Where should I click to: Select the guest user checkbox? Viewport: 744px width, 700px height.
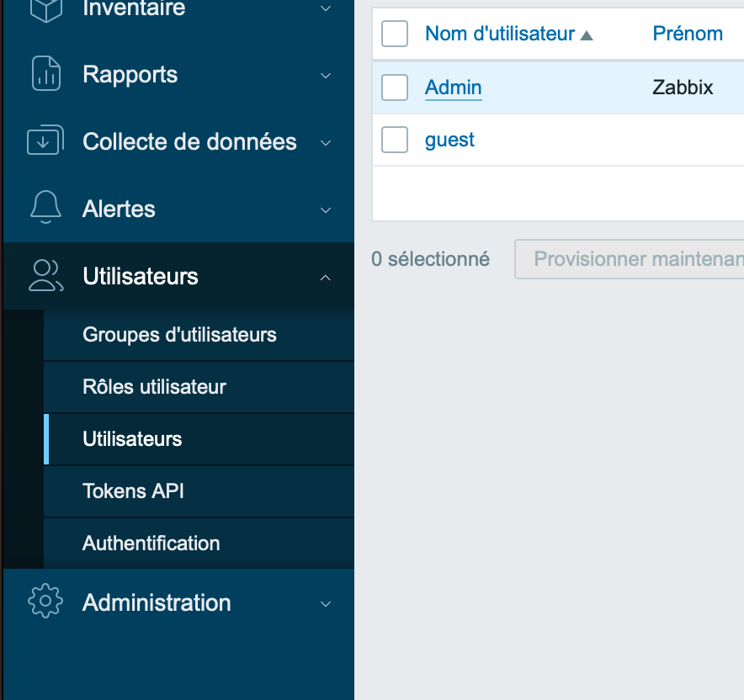click(x=395, y=140)
